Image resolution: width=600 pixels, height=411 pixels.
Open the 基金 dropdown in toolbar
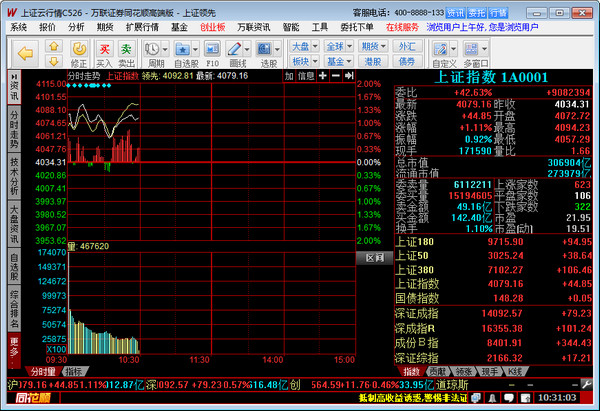pos(337,61)
